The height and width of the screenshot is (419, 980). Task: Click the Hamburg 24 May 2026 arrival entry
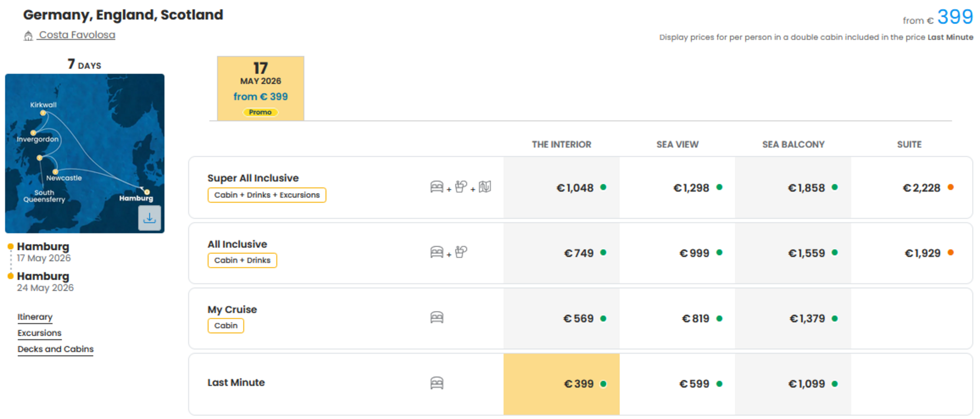pos(45,282)
